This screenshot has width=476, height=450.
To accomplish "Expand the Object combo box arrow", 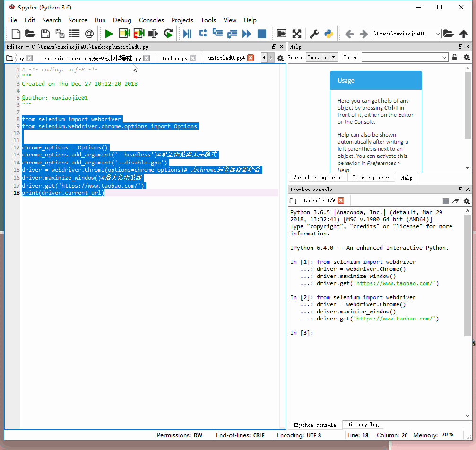I will point(444,57).
